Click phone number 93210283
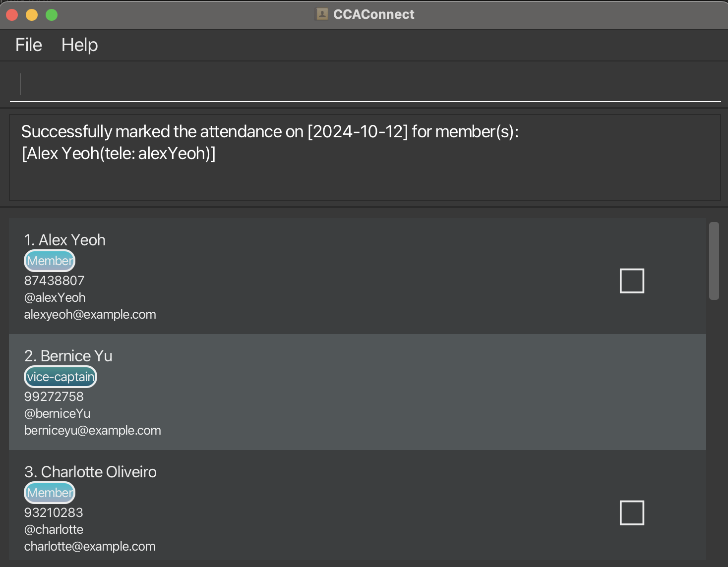 [x=54, y=512]
